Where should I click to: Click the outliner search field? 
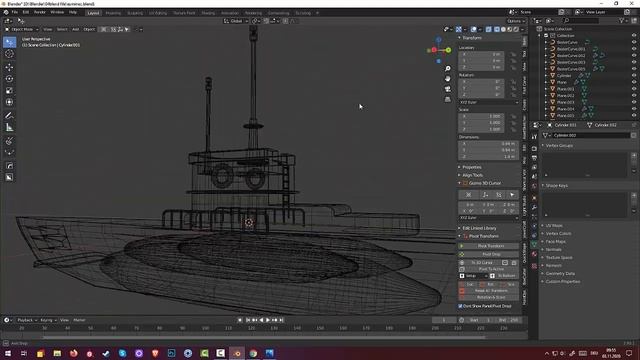click(581, 20)
